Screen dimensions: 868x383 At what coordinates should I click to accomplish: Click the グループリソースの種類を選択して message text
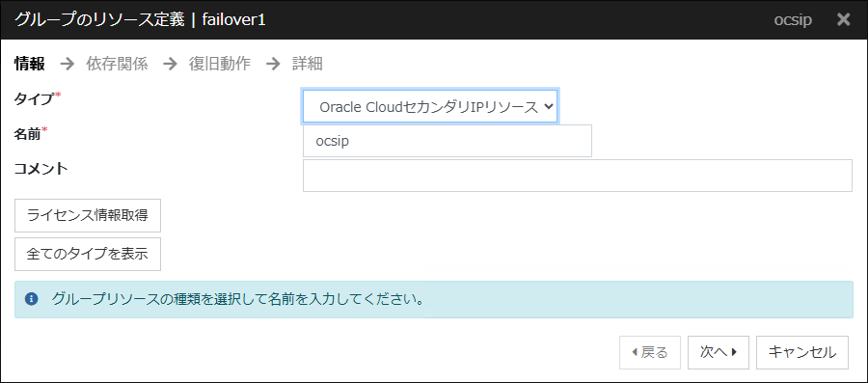(x=238, y=299)
